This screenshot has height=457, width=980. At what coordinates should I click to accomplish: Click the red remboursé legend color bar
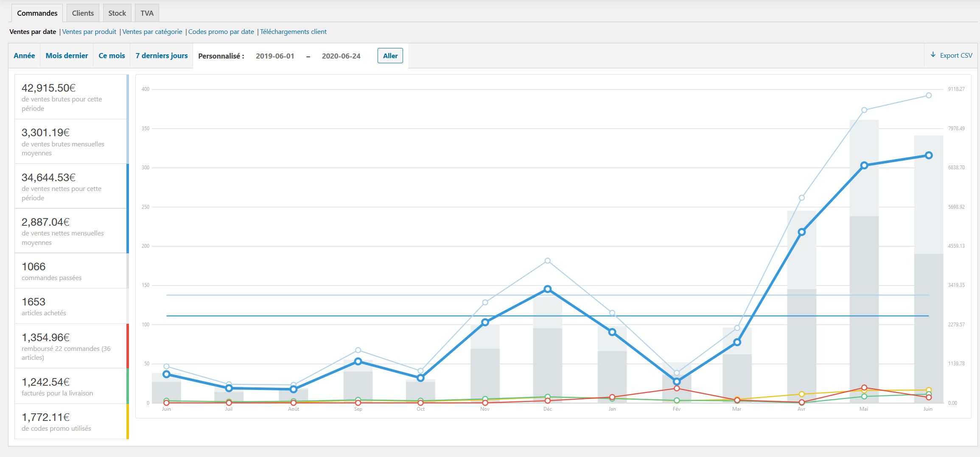point(128,346)
